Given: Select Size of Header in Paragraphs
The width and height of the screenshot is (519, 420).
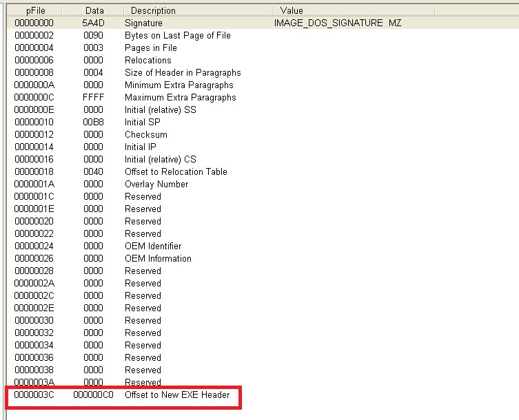Looking at the screenshot, I should coord(183,73).
